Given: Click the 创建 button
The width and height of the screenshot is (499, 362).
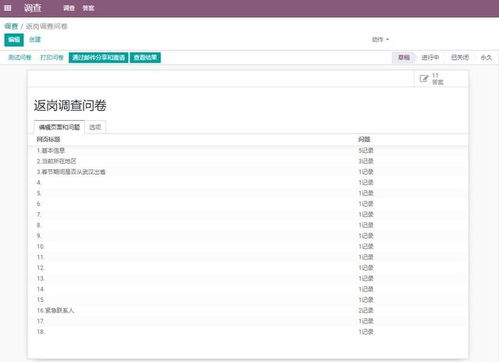Looking at the screenshot, I should [35, 40].
